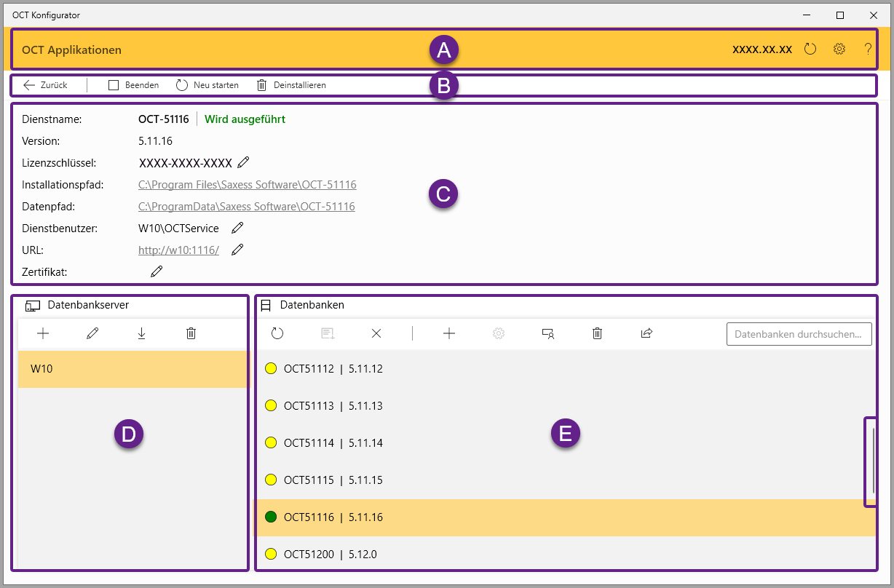Click Beenden to stop the service
This screenshot has height=588, width=894.
point(134,85)
